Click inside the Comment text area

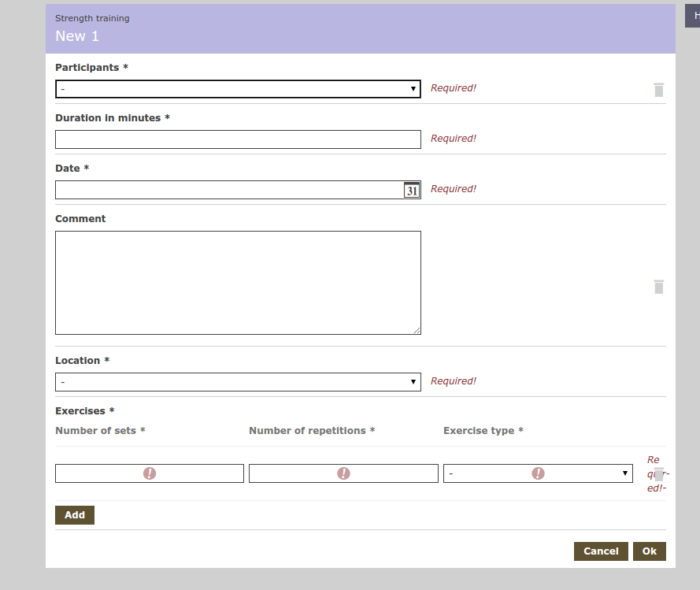point(238,282)
